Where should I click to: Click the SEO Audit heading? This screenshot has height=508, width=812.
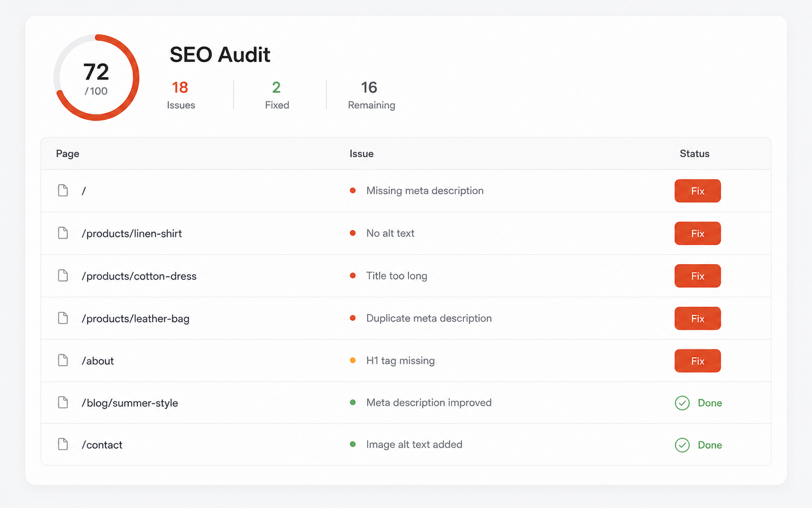(x=220, y=54)
